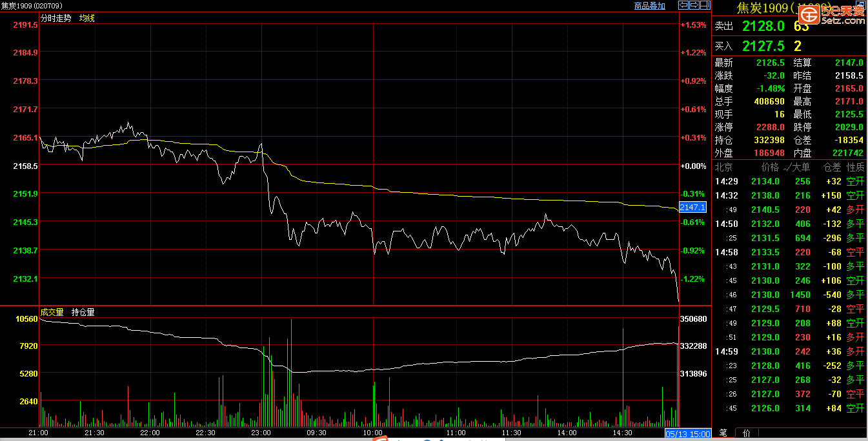Click the 卖出 price 2128.0
Viewport: 868px width, 441px height.
763,26
